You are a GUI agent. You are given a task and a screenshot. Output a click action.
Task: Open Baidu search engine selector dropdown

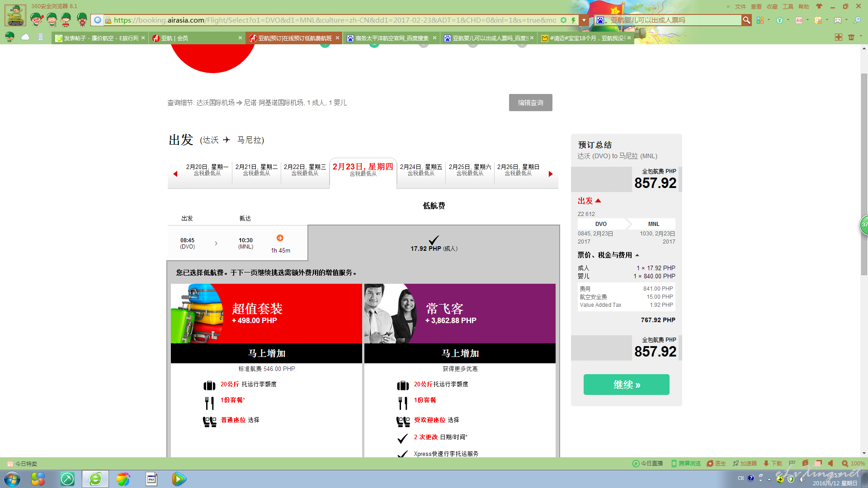pyautogui.click(x=602, y=20)
